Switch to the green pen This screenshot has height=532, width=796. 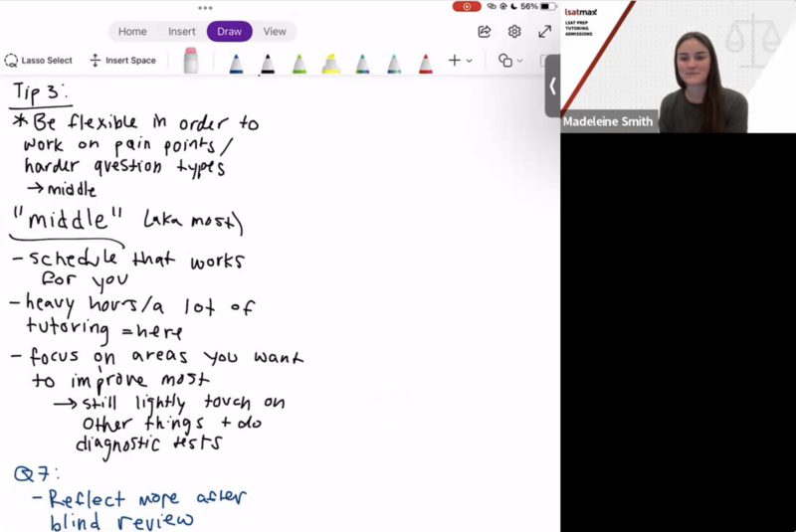pyautogui.click(x=298, y=64)
